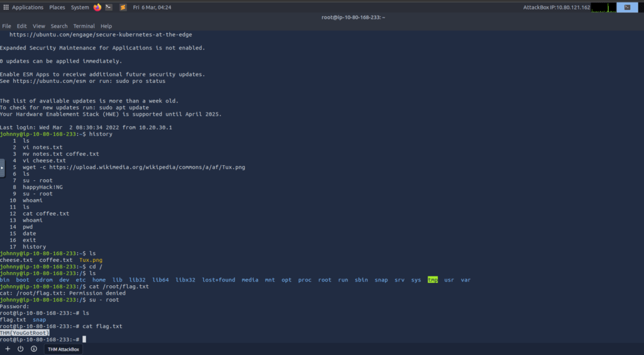Open the Applications menu

[x=28, y=8]
